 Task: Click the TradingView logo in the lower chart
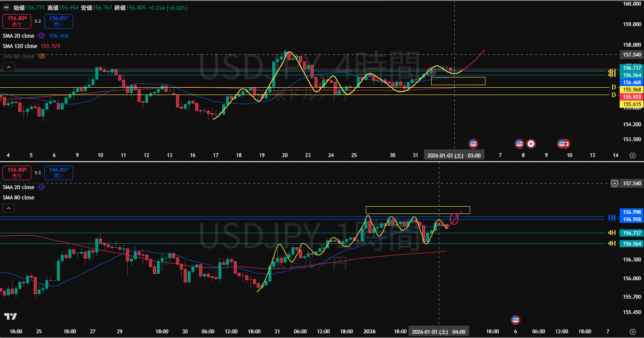pos(11,317)
